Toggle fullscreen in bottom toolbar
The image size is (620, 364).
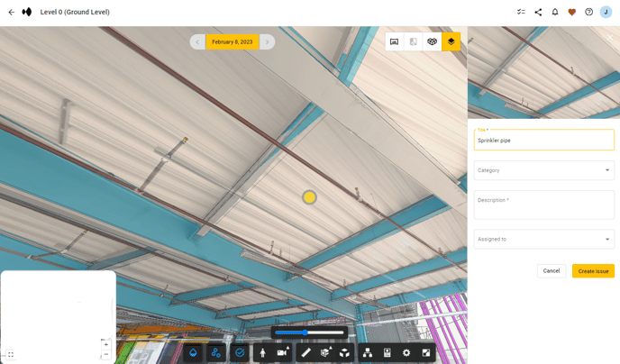pyautogui.click(x=426, y=352)
